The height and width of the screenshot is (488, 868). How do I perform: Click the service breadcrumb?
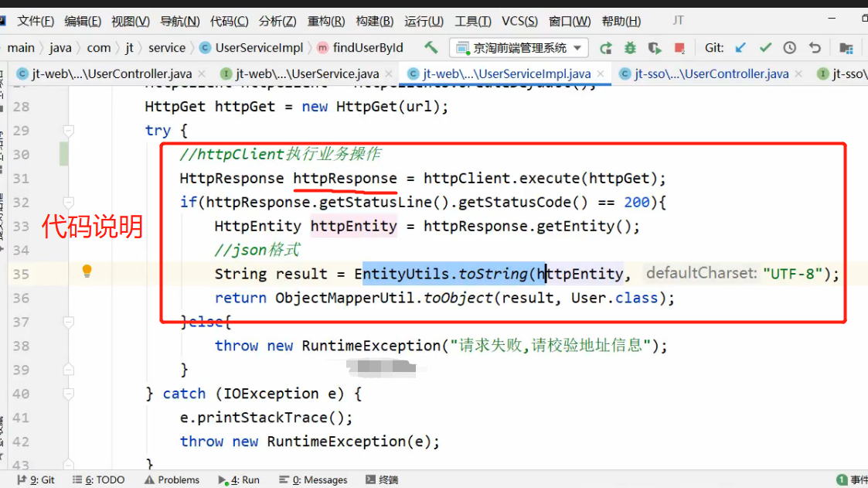click(167, 48)
